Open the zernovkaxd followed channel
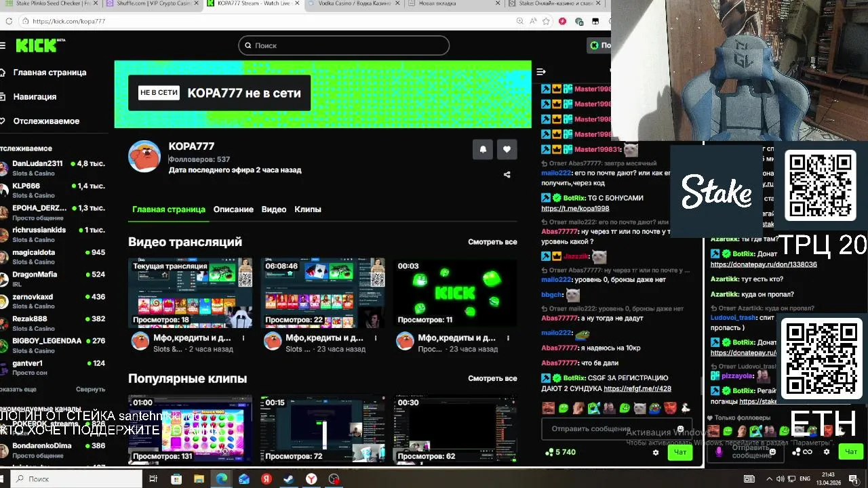868x488 pixels. [x=53, y=302]
